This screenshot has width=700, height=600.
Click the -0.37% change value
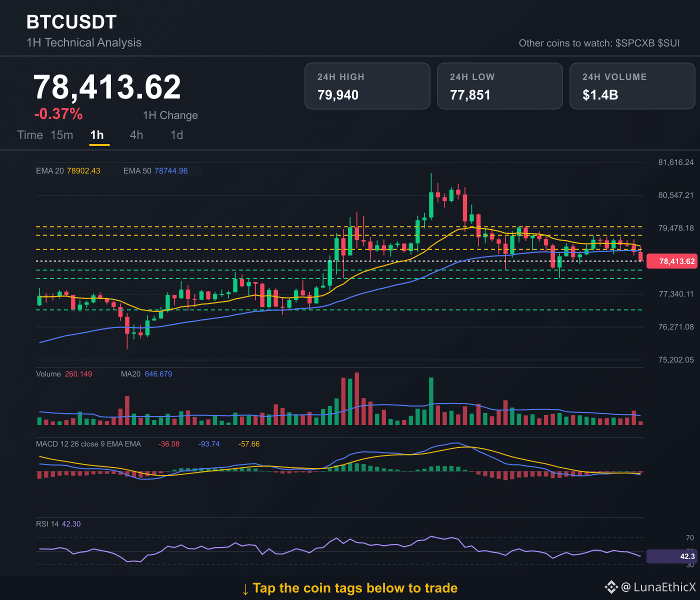pos(58,114)
